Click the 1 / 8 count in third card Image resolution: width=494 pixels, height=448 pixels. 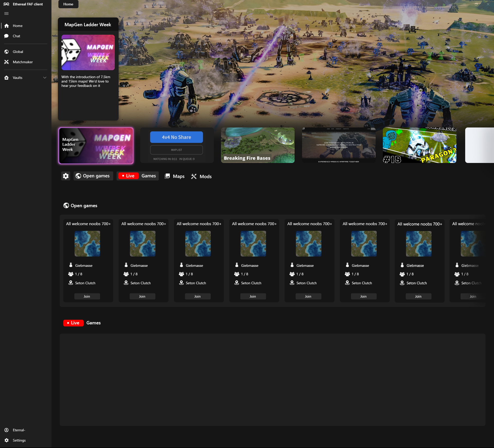pos(189,274)
